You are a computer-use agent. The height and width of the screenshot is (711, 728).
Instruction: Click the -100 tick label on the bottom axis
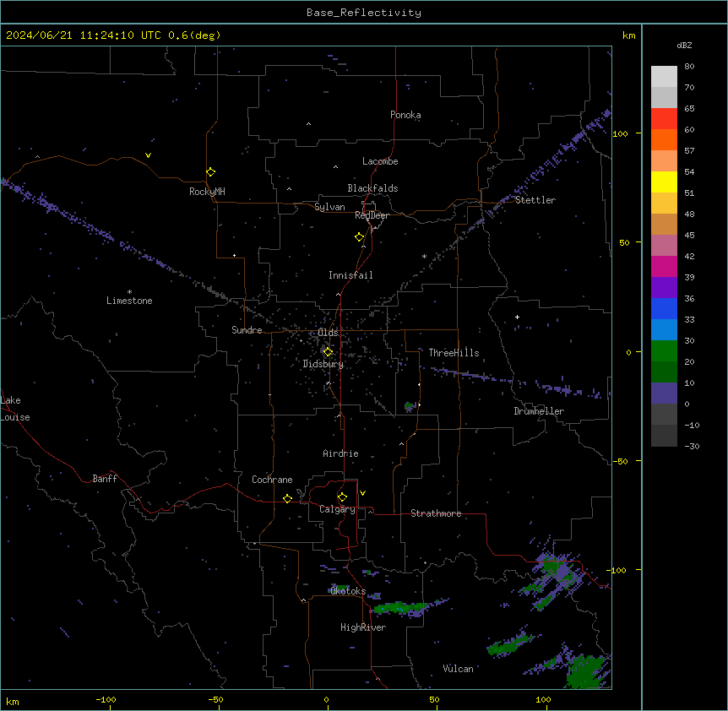(x=106, y=699)
